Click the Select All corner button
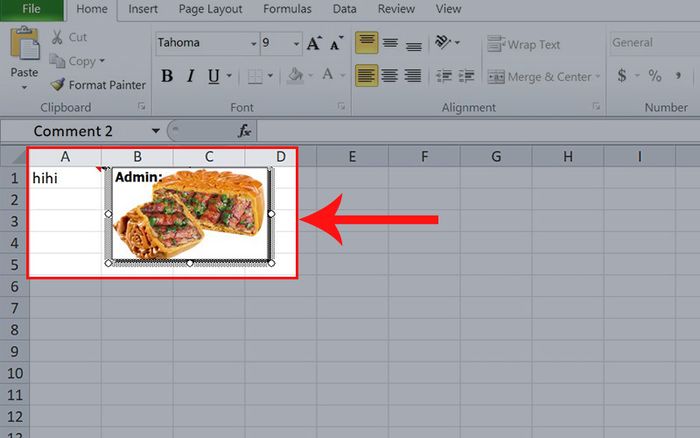Screen dimensions: 700x438 coord(15,156)
